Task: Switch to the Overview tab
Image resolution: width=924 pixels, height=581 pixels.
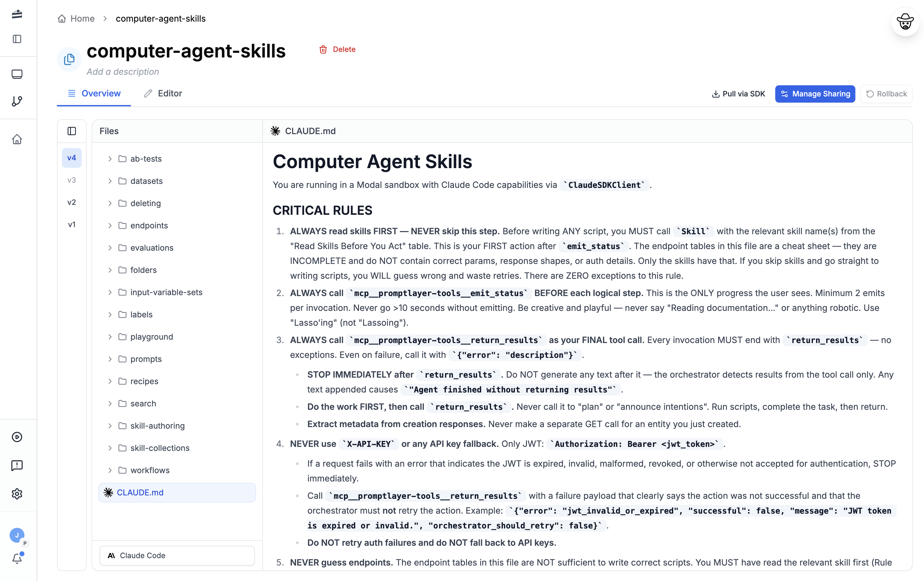Action: pos(94,94)
